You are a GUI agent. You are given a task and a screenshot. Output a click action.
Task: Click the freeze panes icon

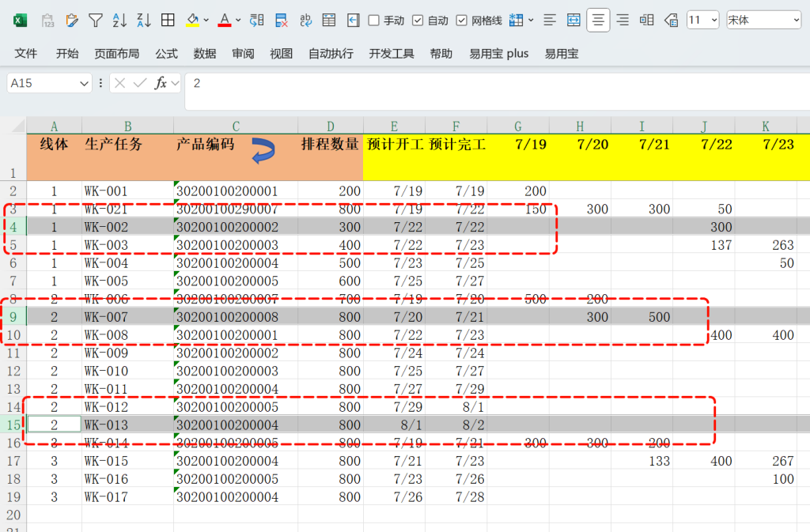tap(516, 21)
